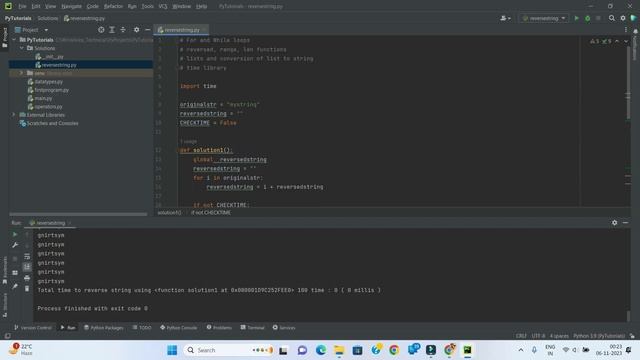The width and height of the screenshot is (640, 360).
Task: Open File menu
Action: (22, 7)
